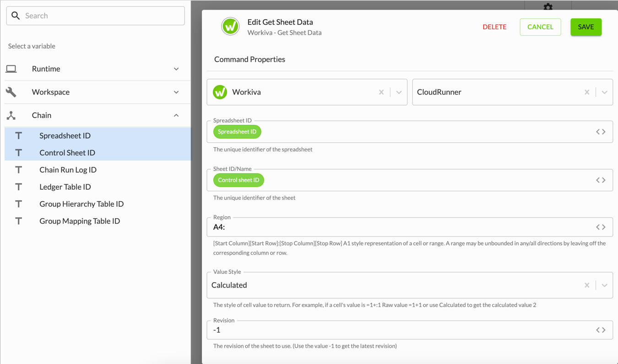Collapse the Chain variable section
Viewport: 618px width, 364px height.
point(176,115)
